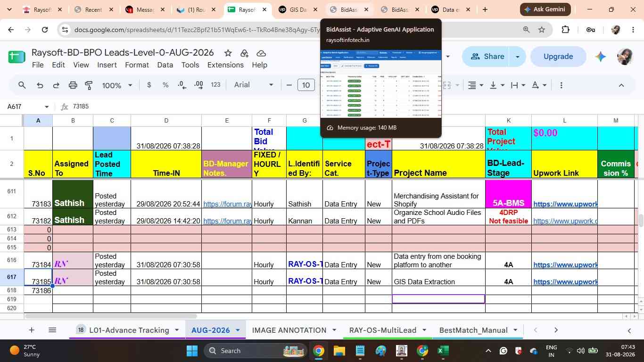Open the Extensions menu

coord(225,65)
